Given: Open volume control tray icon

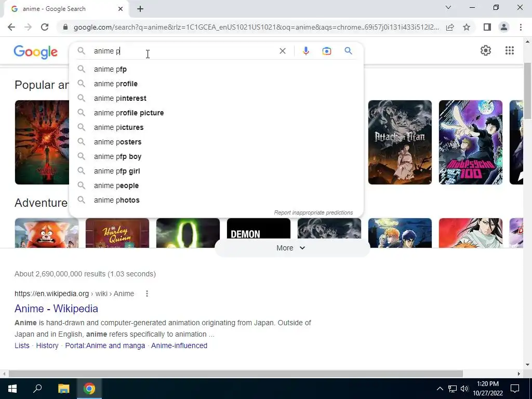Looking at the screenshot, I should point(464,389).
